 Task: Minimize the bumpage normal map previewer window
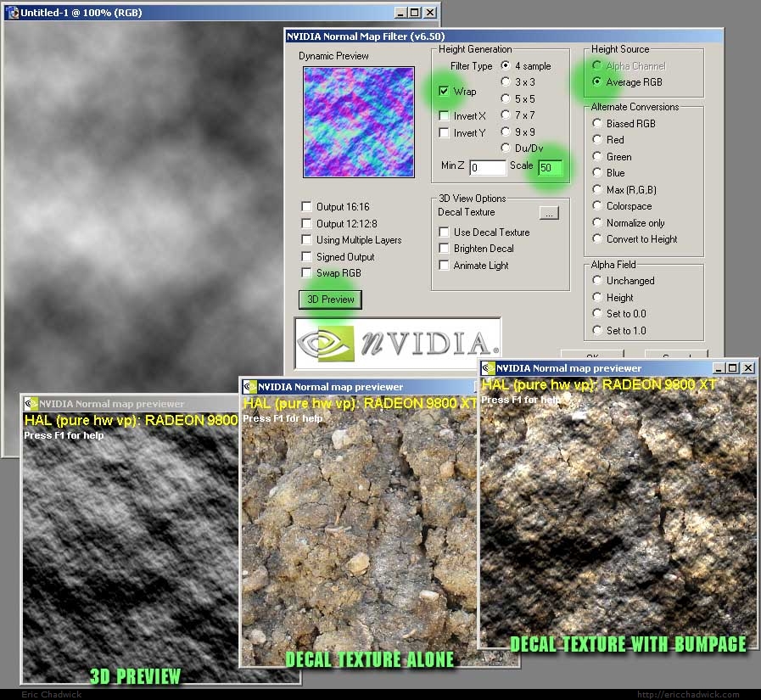point(719,368)
